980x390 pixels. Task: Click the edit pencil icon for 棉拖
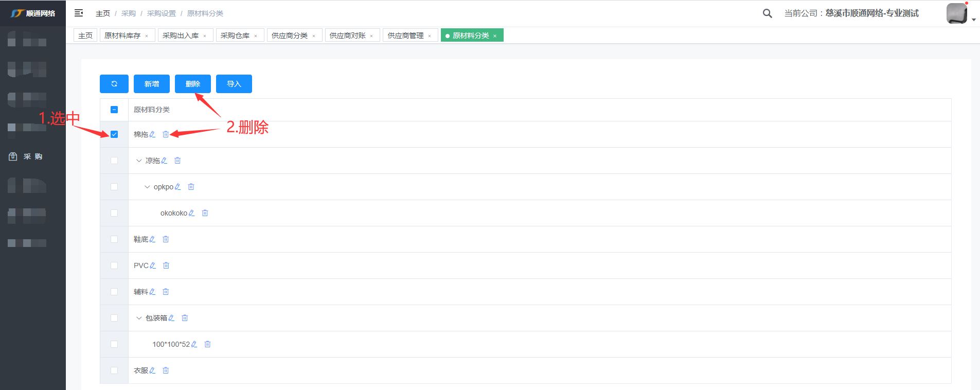point(152,134)
